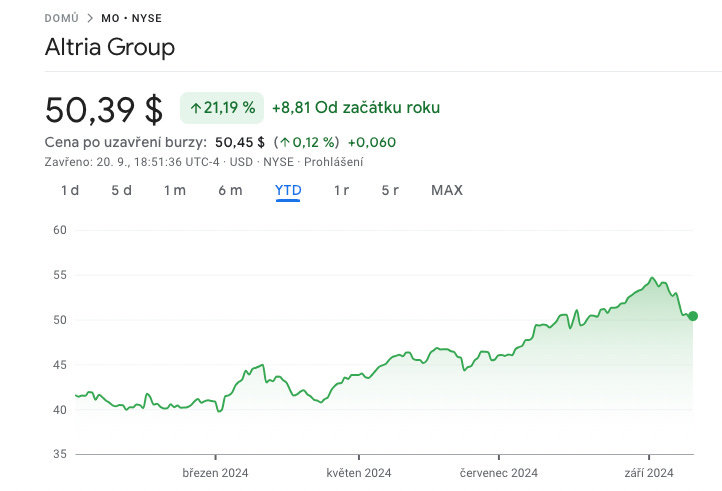Click the 50,39 $ price value
The width and height of the screenshot is (722, 491).
(x=104, y=110)
